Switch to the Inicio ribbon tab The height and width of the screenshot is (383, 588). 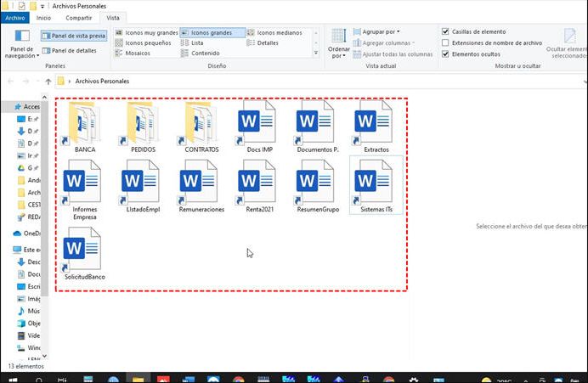tap(43, 18)
